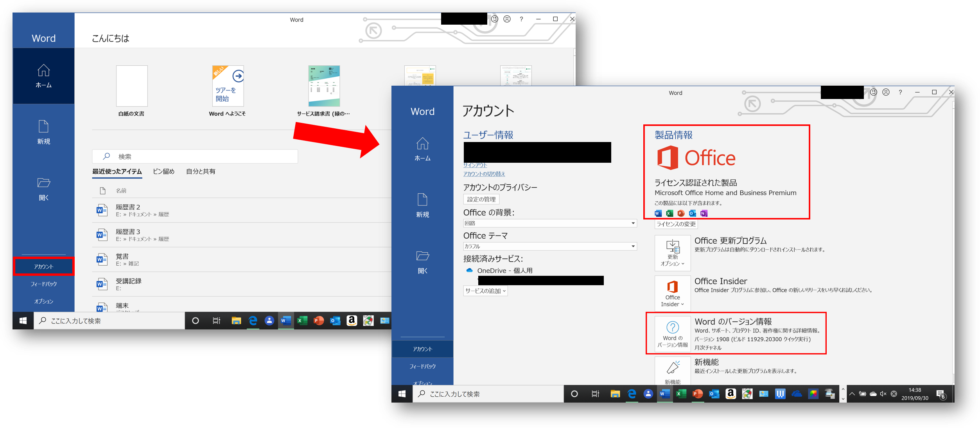Open the 'Word へようこそ' tour template
Screen dimensions: 980x428
228,86
